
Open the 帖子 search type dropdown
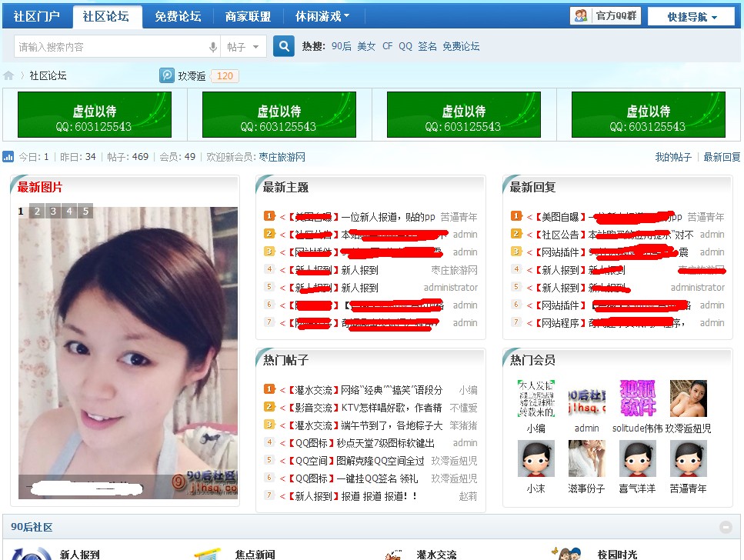(243, 46)
